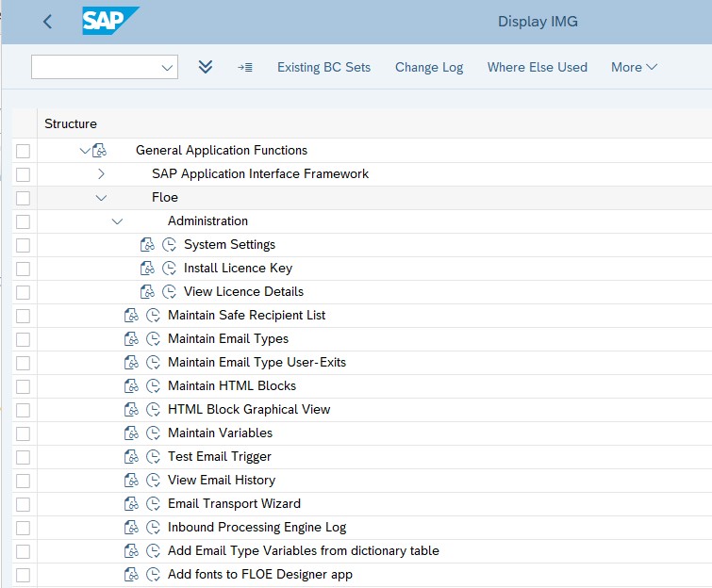Click the position/indent list toolbar icon

pyautogui.click(x=245, y=68)
